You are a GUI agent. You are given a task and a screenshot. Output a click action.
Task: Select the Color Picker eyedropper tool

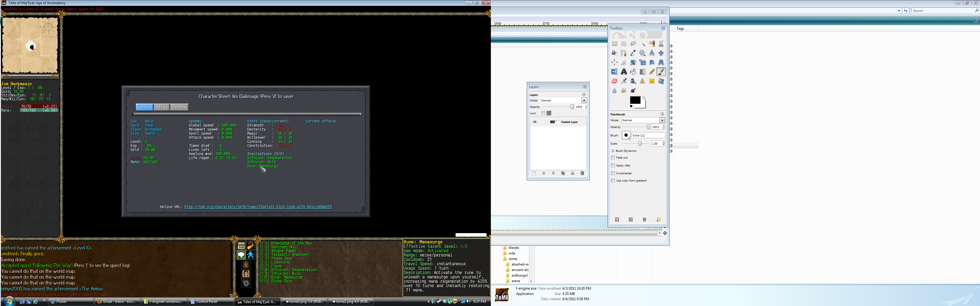click(x=633, y=53)
